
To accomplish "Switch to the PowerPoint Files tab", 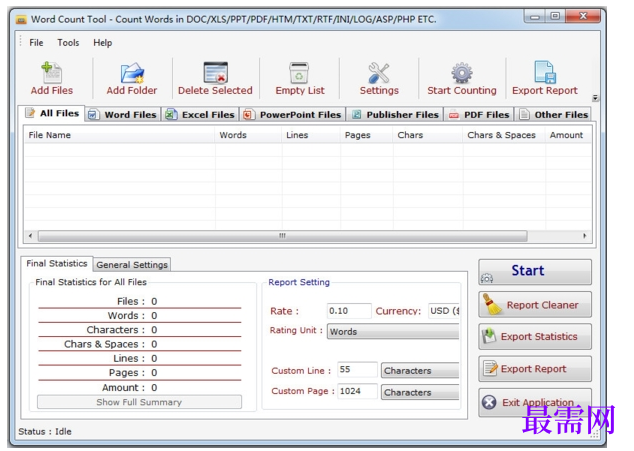I will coord(293,115).
